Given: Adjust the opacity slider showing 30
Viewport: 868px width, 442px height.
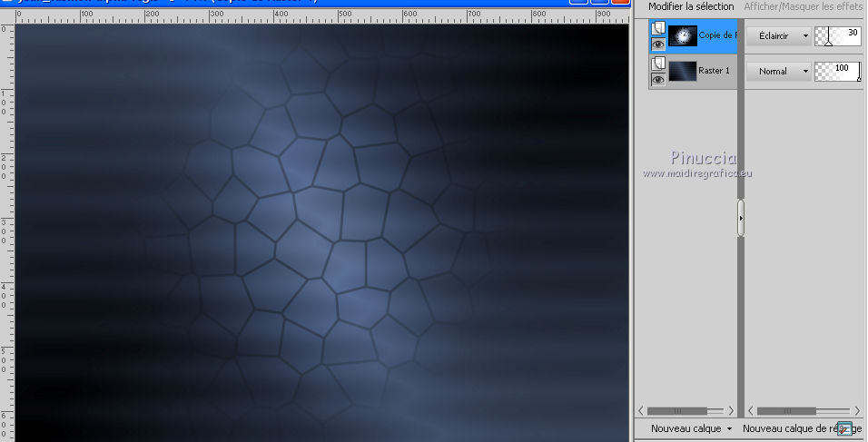Looking at the screenshot, I should tap(837, 36).
